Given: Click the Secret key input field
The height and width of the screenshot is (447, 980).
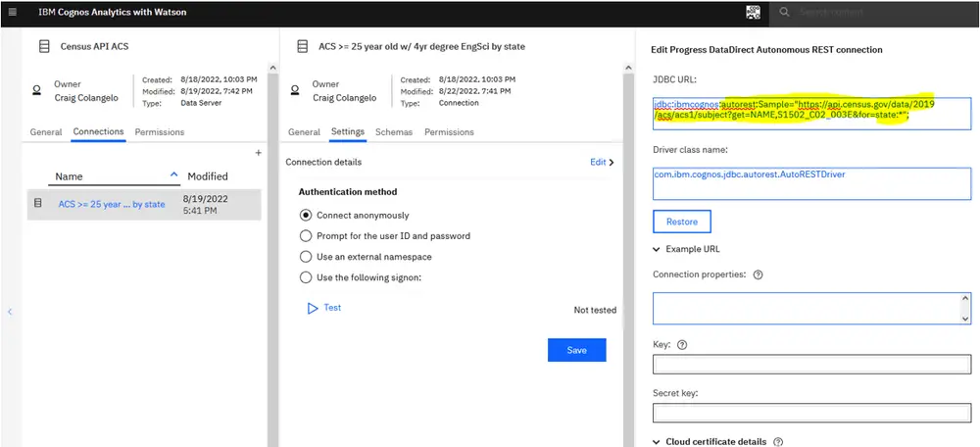Looking at the screenshot, I should 811,413.
